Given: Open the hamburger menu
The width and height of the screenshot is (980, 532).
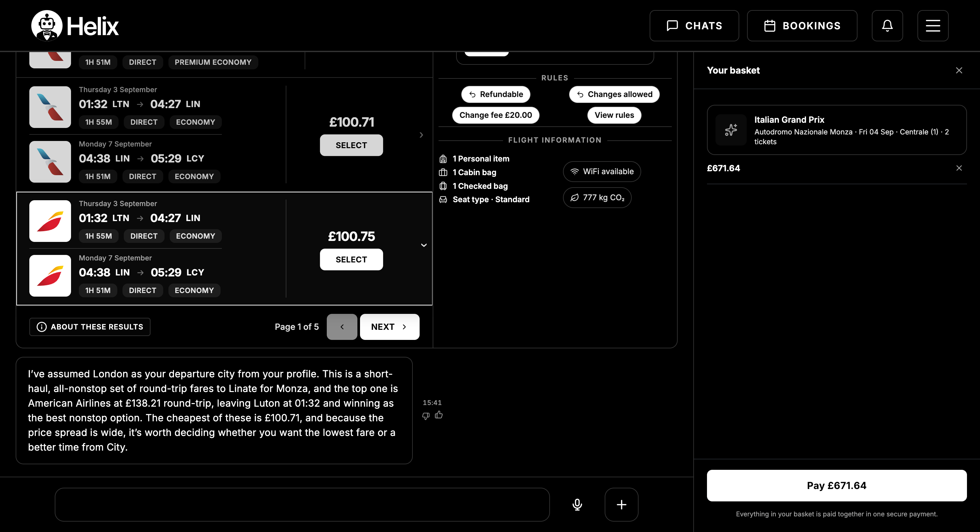Looking at the screenshot, I should point(933,25).
